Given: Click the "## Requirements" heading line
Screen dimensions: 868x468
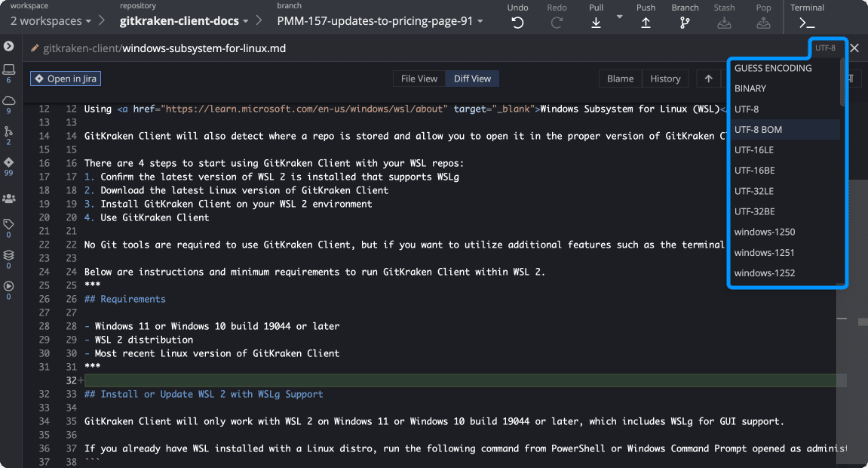Looking at the screenshot, I should [x=125, y=299].
